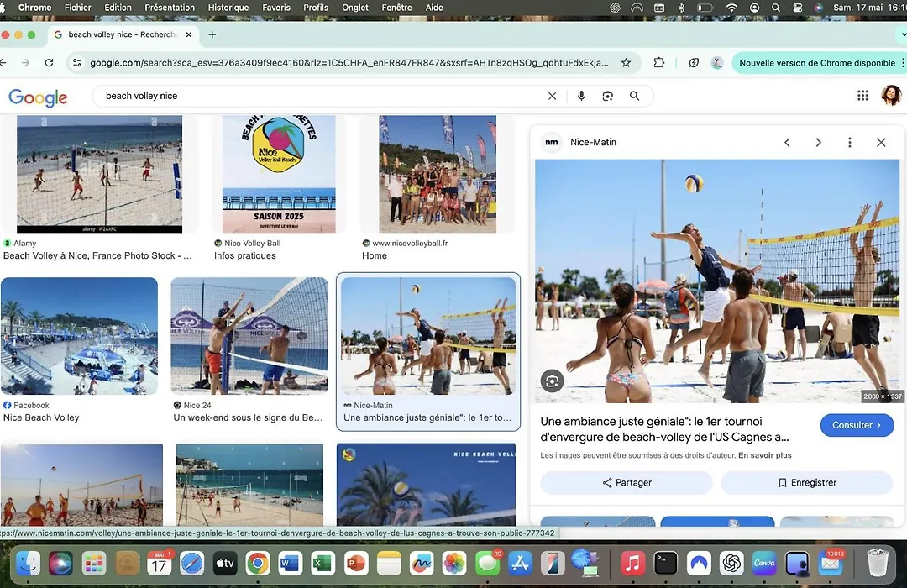Open Canva from the Dock
This screenshot has width=907, height=588.
[x=764, y=563]
